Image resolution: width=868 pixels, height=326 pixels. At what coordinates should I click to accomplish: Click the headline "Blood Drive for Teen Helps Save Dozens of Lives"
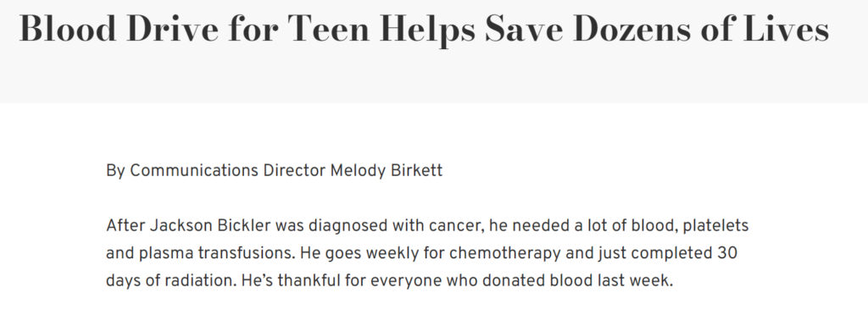424,29
